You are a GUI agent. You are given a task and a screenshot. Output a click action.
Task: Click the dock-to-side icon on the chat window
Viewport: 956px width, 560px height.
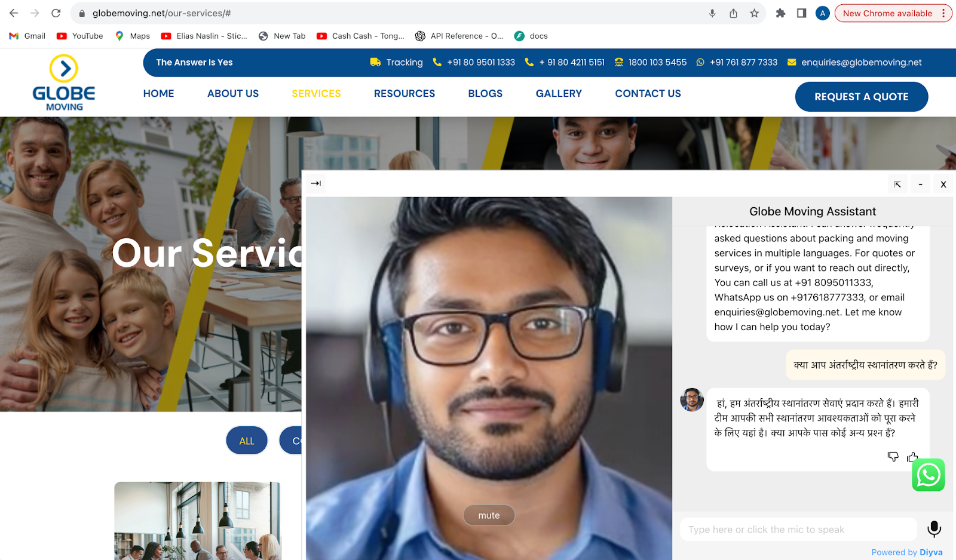[x=316, y=184]
